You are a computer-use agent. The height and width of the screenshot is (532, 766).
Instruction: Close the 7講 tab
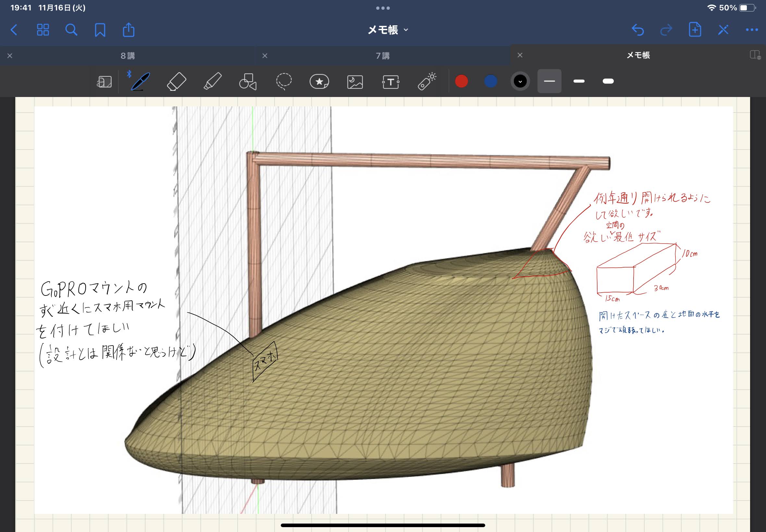pos(265,56)
